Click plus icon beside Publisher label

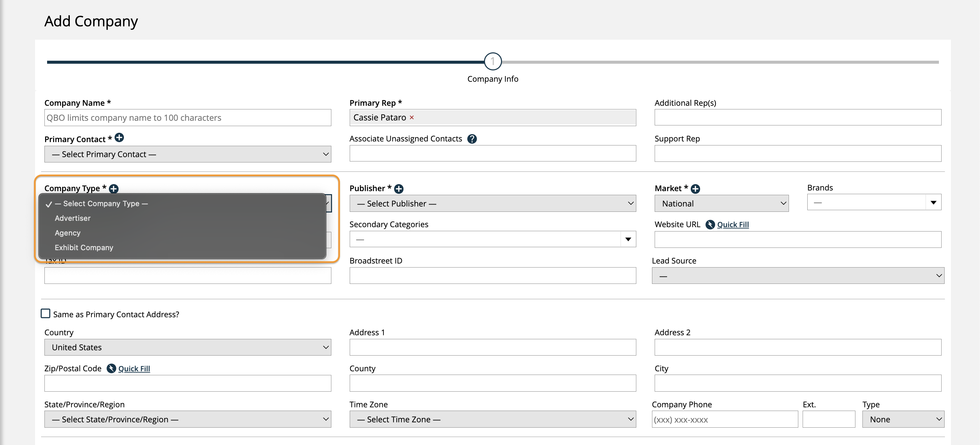pyautogui.click(x=399, y=188)
